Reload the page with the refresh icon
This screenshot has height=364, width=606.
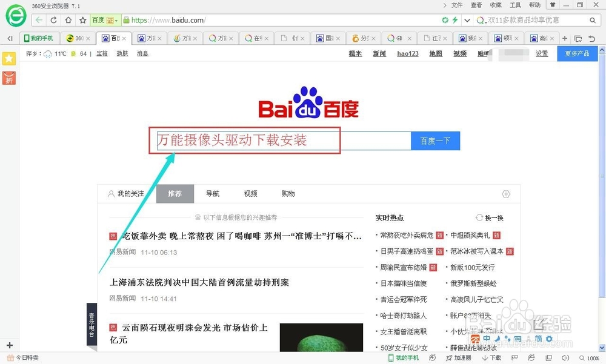(x=54, y=20)
